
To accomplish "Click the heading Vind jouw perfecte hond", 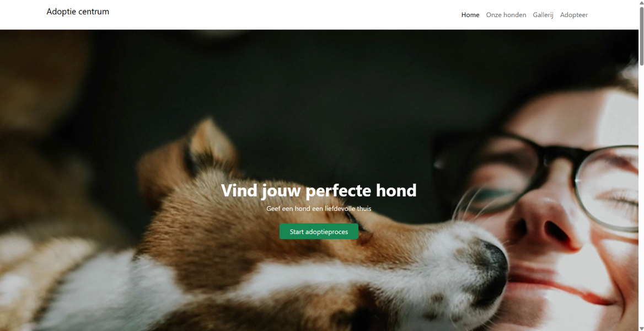I will 319,190.
